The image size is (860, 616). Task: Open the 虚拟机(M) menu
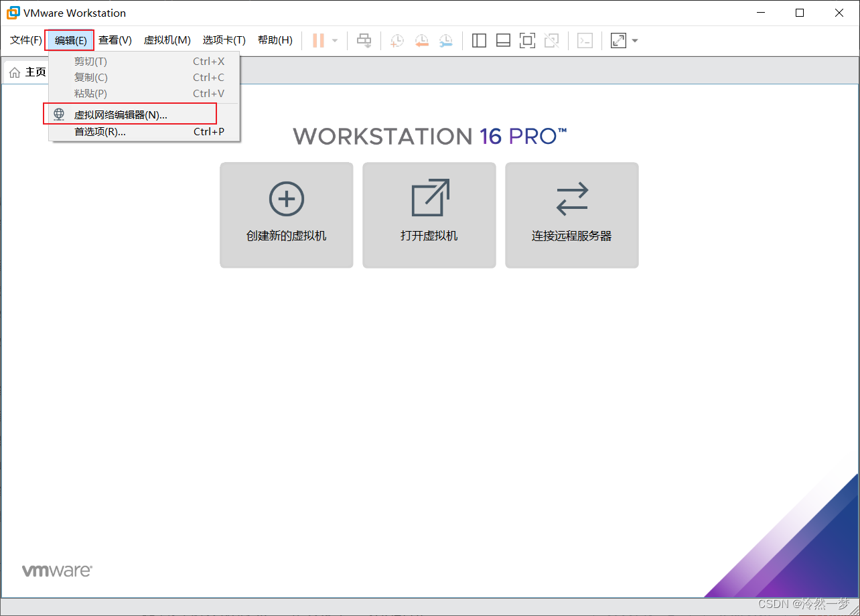click(x=167, y=40)
